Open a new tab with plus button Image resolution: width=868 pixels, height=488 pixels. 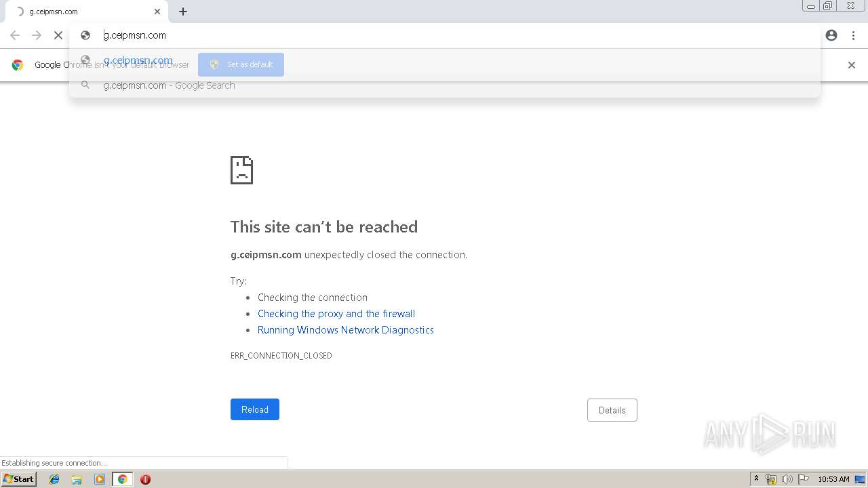[x=183, y=12]
